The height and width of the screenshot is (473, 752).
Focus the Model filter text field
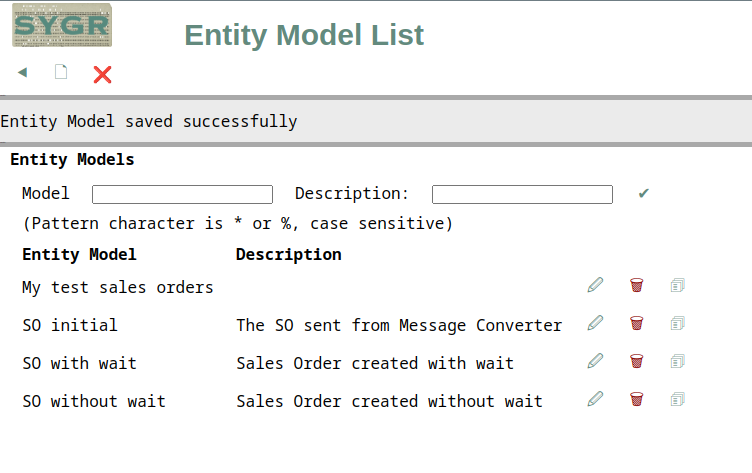(182, 194)
